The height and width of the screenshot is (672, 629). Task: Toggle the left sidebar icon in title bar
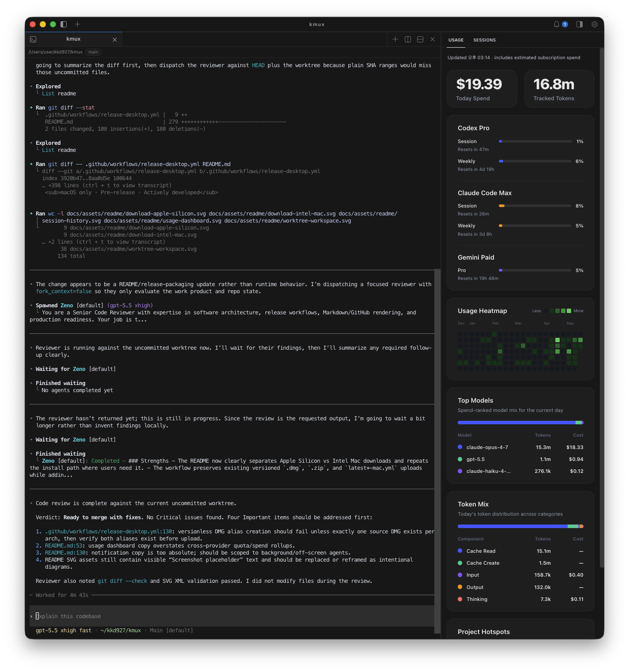click(64, 24)
